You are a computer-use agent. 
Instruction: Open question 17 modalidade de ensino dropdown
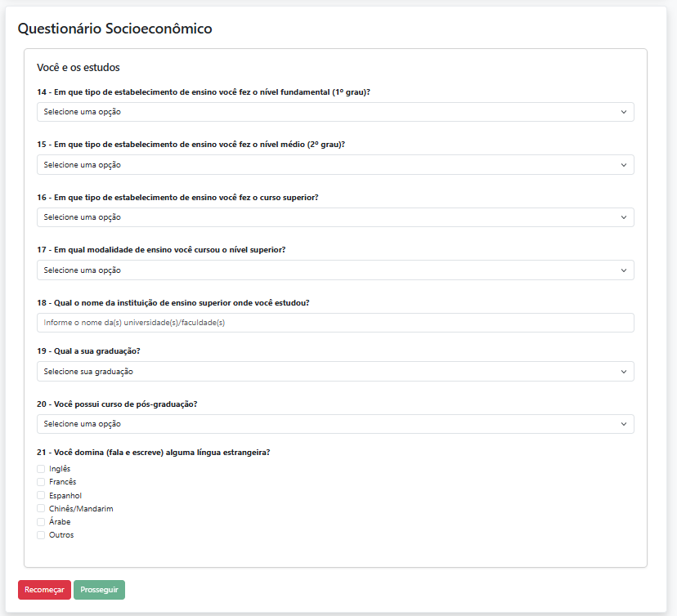(x=335, y=270)
